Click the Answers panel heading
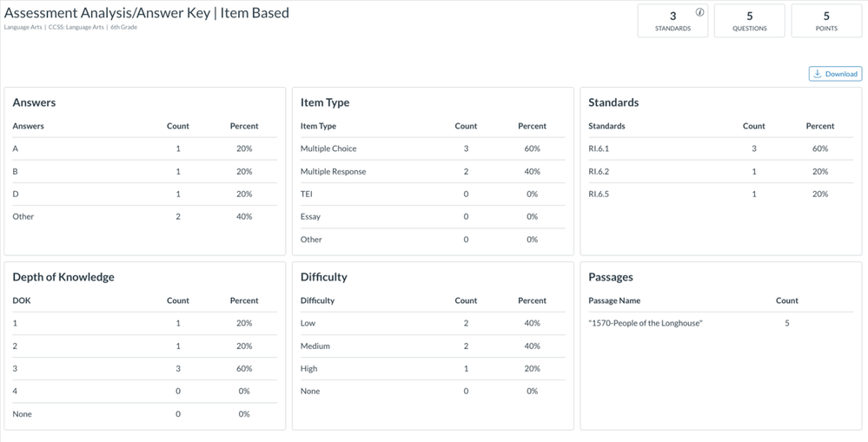868x442 pixels. tap(34, 102)
